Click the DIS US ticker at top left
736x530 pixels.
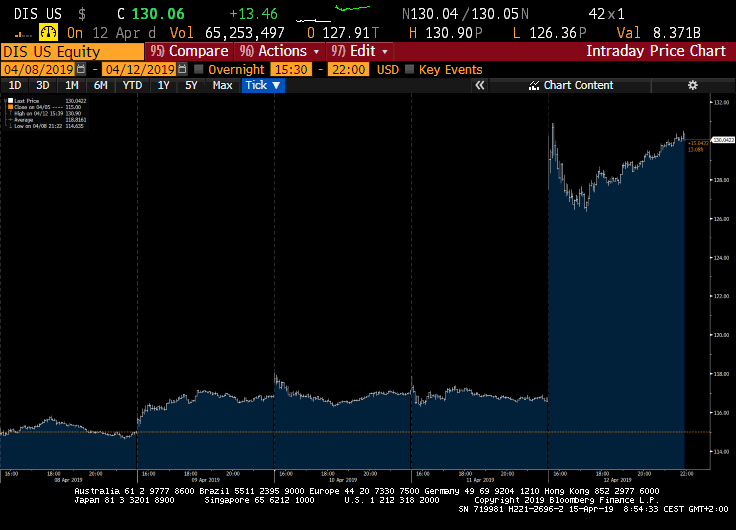click(38, 14)
